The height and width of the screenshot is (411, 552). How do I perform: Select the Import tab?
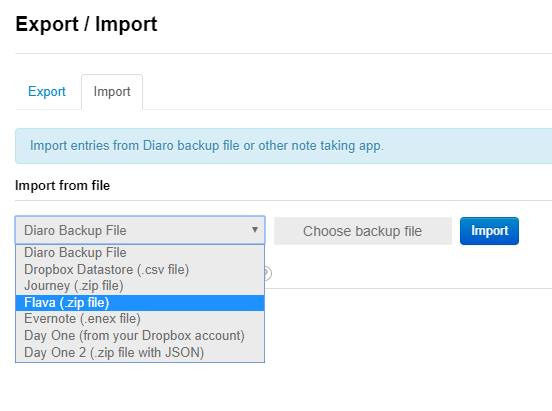click(x=112, y=92)
